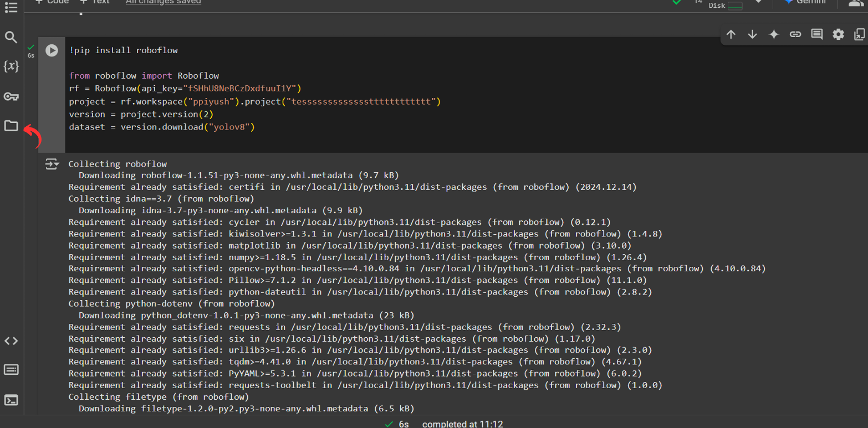Click 'version = project.version(2)' line
868x428 pixels.
pos(141,114)
